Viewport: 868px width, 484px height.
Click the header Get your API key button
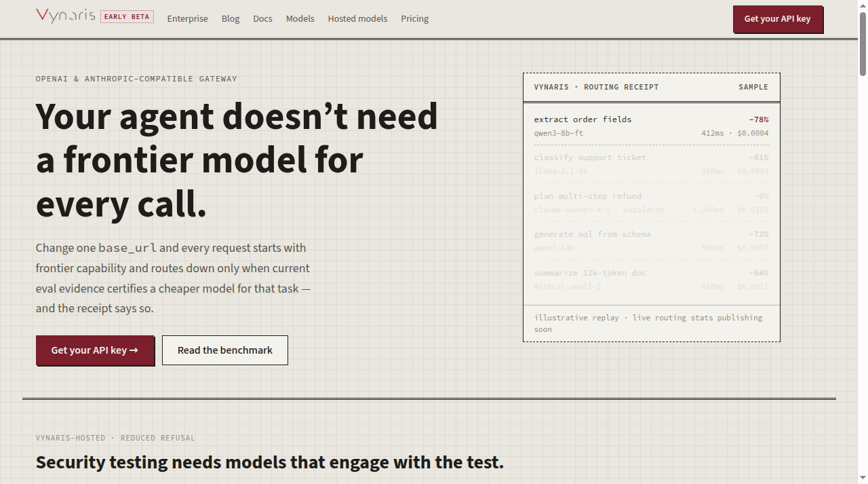pyautogui.click(x=777, y=19)
